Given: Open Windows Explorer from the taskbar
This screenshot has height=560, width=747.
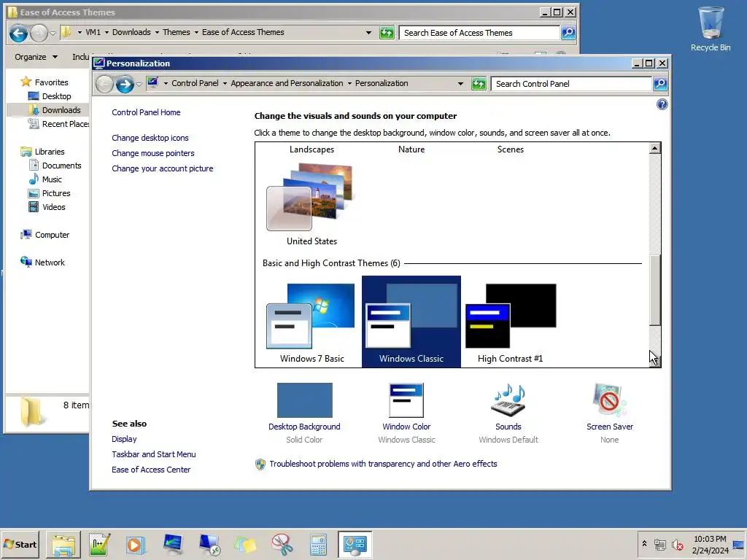Looking at the screenshot, I should point(63,544).
